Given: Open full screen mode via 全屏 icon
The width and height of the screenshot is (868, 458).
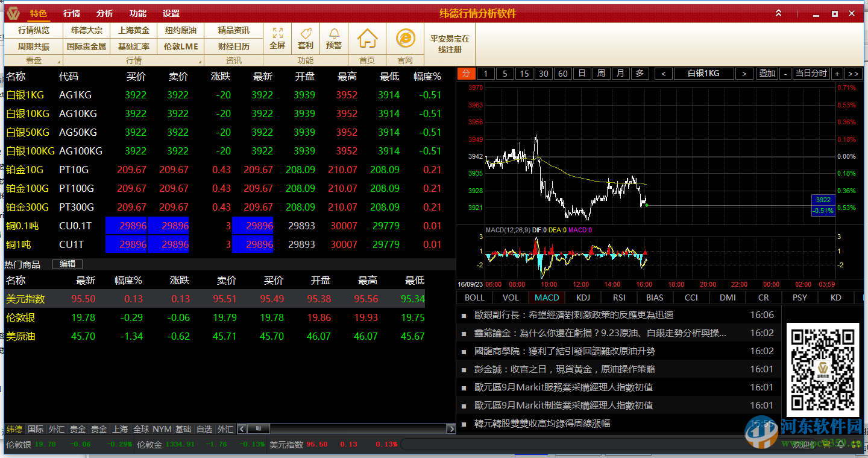Looking at the screenshot, I should [x=277, y=38].
